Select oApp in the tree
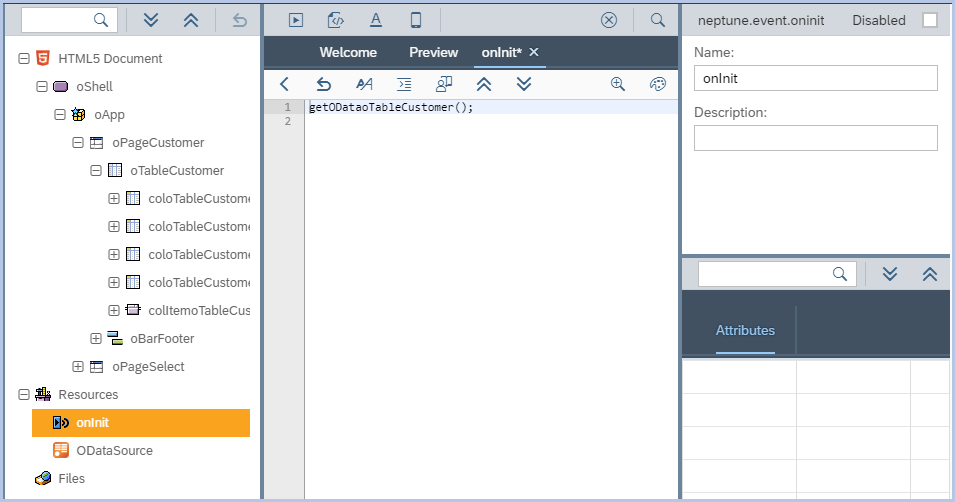Viewport: 955px width, 502px height. click(x=110, y=115)
